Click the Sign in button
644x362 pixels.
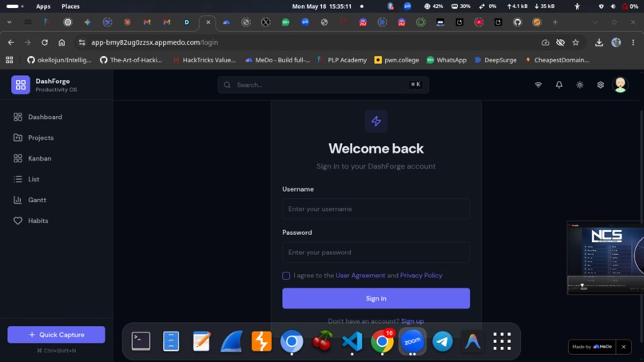pos(376,298)
